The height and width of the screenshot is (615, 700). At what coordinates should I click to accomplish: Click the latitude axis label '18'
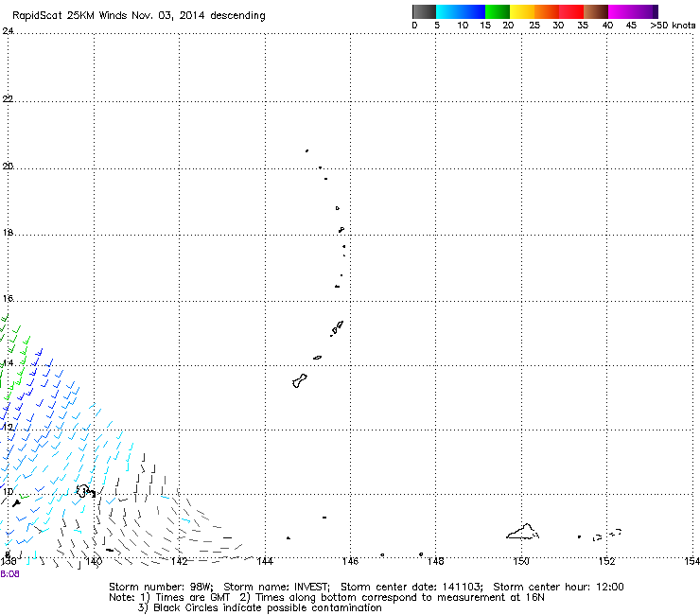pyautogui.click(x=8, y=233)
